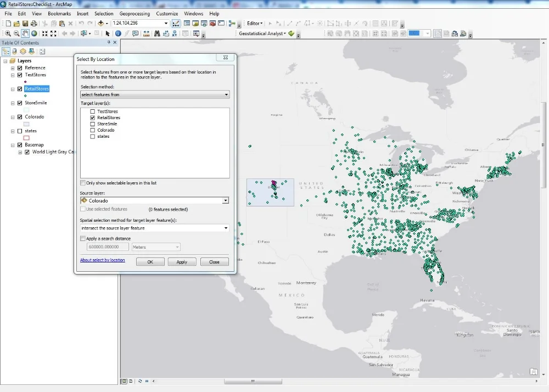
Task: Open the Editor dropdown menu
Action: [x=255, y=24]
